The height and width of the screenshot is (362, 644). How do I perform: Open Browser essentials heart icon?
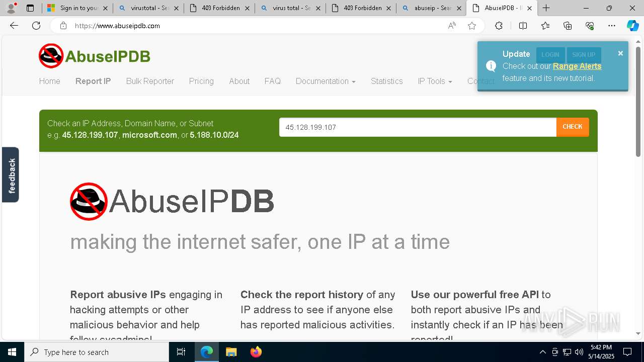590,26
